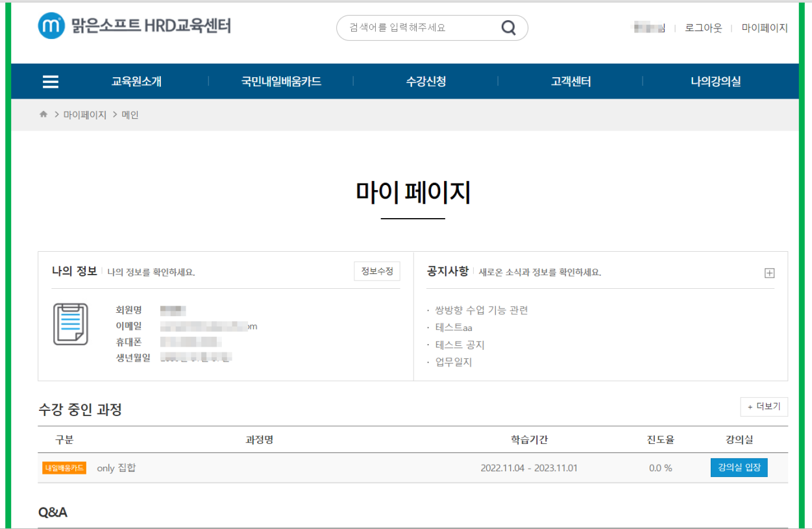The width and height of the screenshot is (812, 529).
Task: Open the 쌍방향 수업 기능 관련 notice
Action: (x=482, y=310)
